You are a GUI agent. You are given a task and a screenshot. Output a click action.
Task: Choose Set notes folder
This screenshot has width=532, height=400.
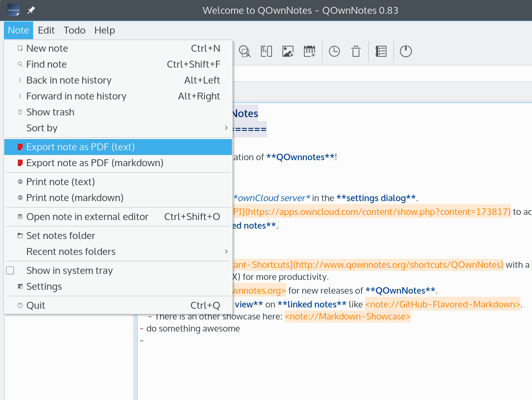[x=118, y=236]
